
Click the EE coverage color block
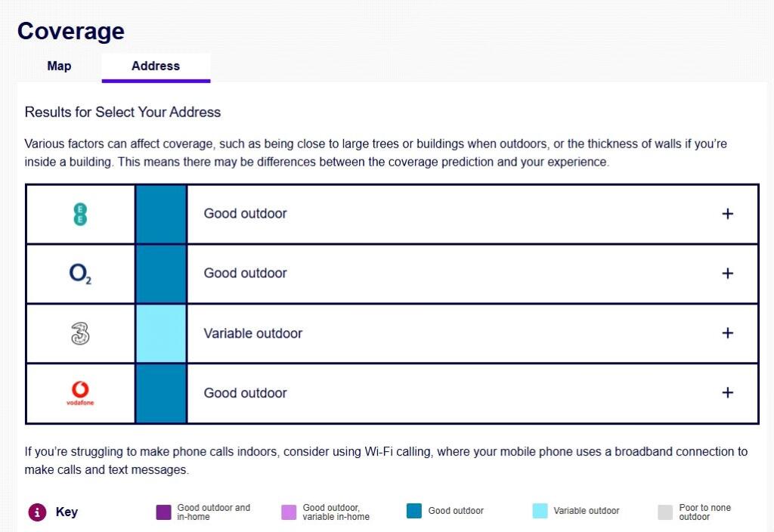pyautogui.click(x=161, y=214)
